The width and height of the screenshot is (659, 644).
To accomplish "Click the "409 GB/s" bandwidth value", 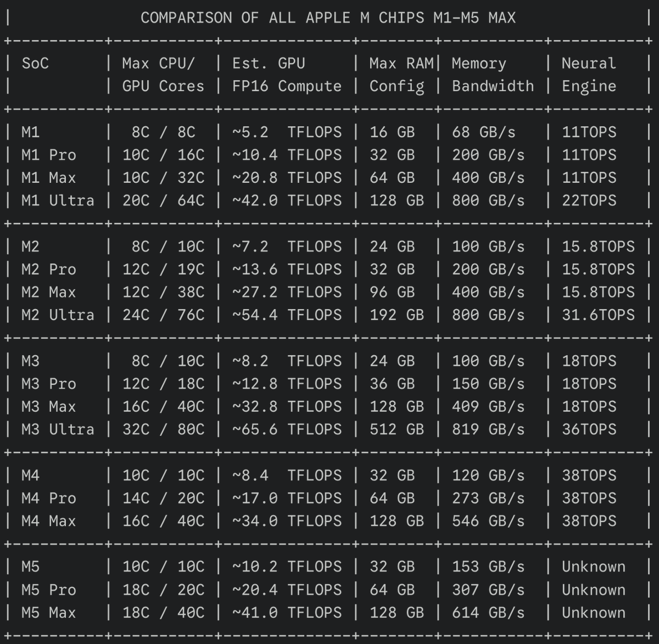I will tap(488, 406).
